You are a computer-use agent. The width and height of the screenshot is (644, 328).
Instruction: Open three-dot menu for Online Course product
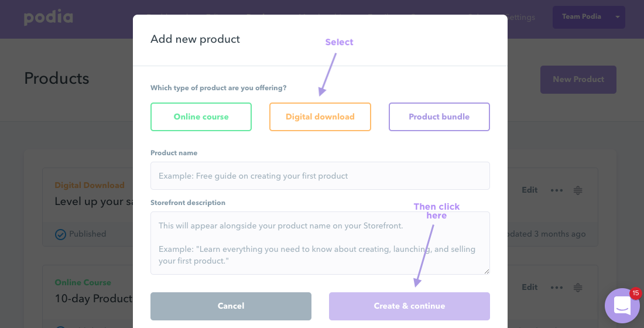click(x=557, y=288)
